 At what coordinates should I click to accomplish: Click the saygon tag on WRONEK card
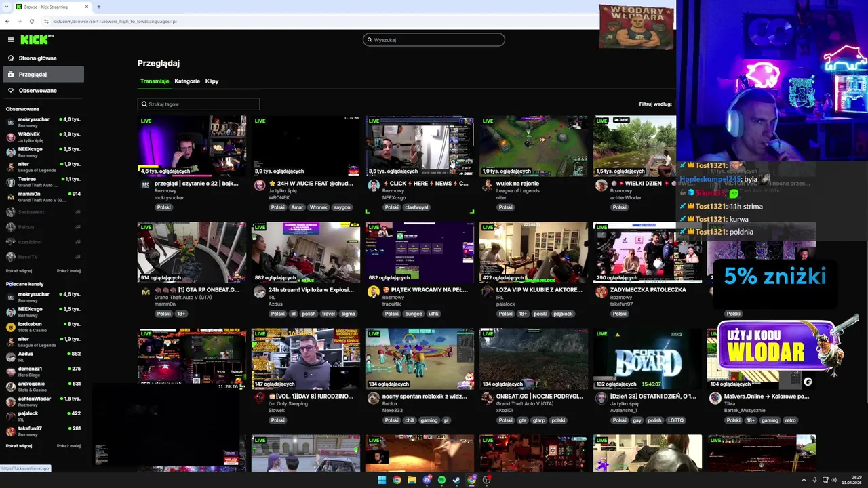[x=342, y=207]
